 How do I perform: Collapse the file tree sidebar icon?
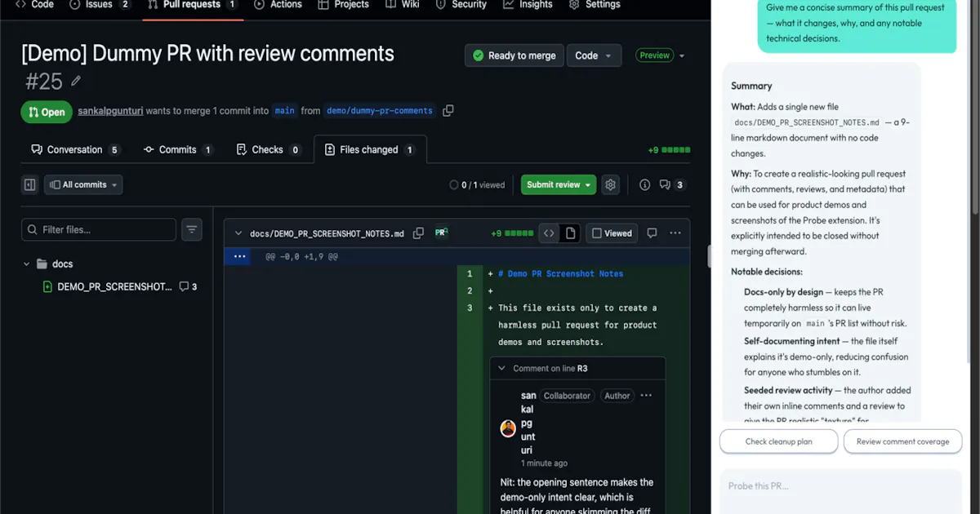[x=30, y=185]
